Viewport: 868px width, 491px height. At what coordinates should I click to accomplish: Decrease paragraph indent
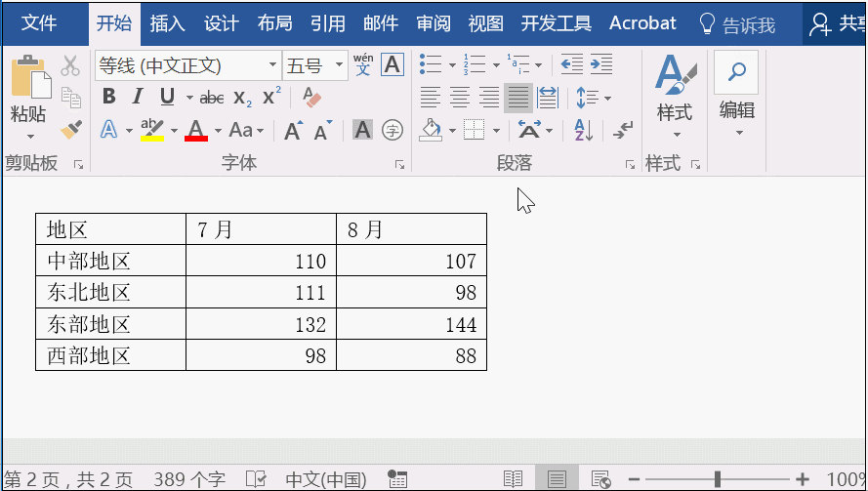click(x=572, y=65)
